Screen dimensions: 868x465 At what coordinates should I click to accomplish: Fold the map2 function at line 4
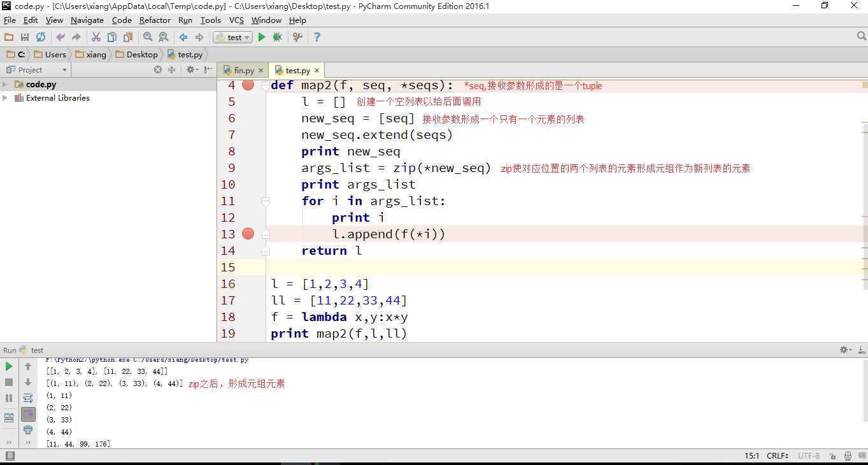tap(266, 85)
